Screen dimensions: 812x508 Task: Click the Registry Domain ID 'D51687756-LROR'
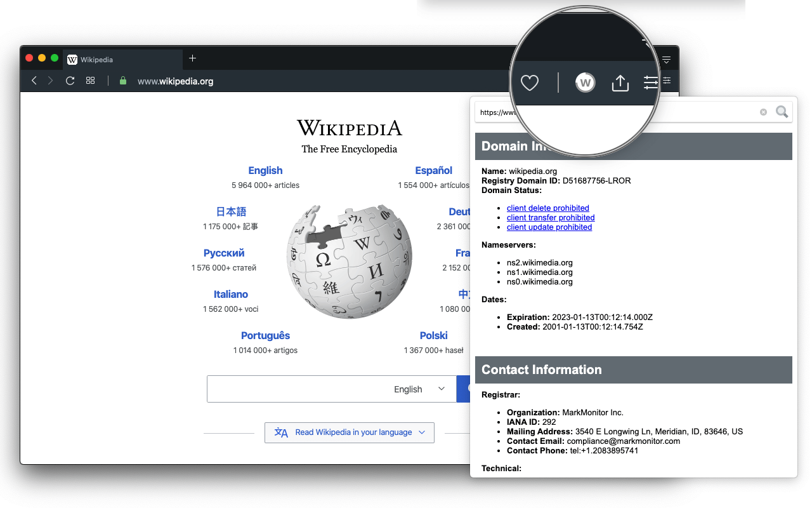tap(597, 180)
